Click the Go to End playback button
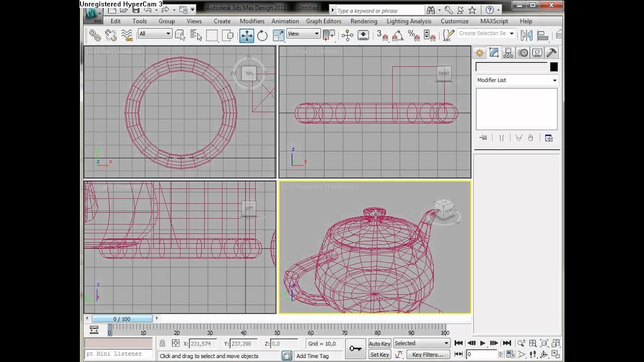This screenshot has width=644, height=362. pos(507,343)
